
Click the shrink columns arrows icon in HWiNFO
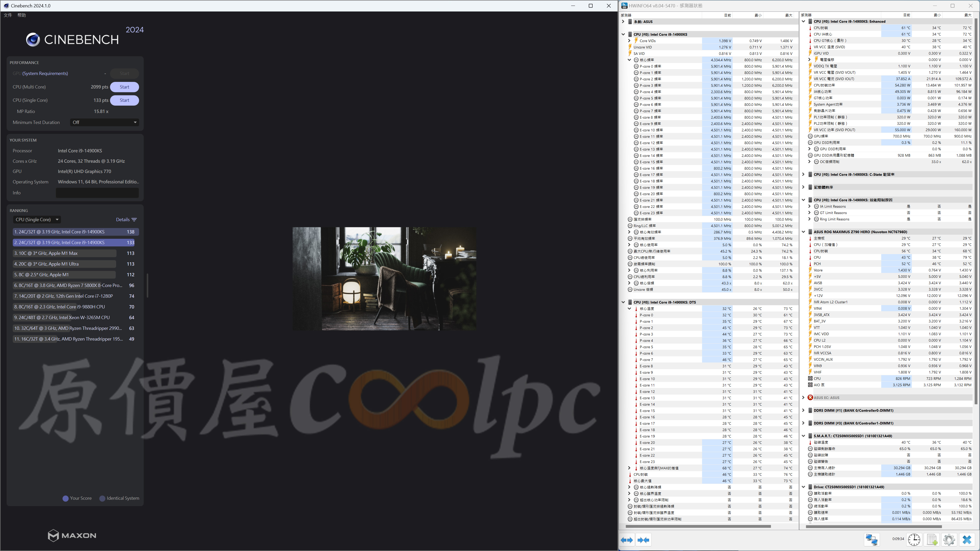point(643,540)
